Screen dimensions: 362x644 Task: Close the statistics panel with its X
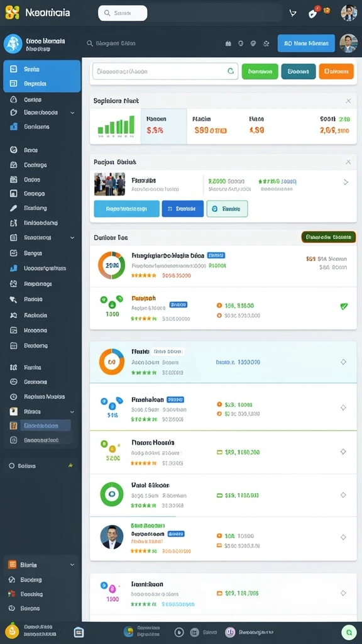(348, 101)
